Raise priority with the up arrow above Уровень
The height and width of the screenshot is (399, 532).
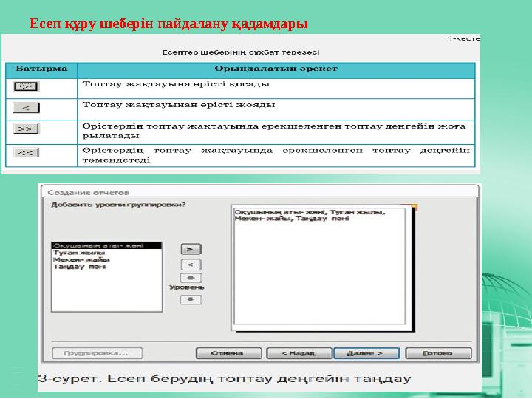[x=191, y=278]
